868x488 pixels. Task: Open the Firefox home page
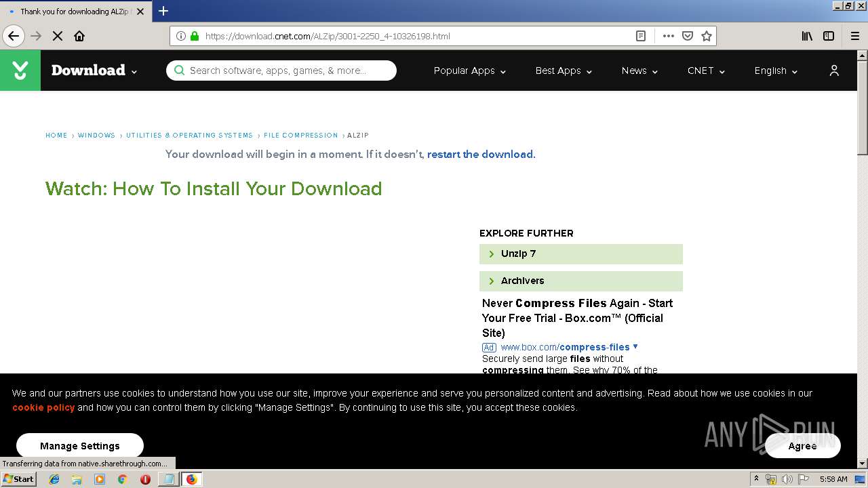click(79, 36)
